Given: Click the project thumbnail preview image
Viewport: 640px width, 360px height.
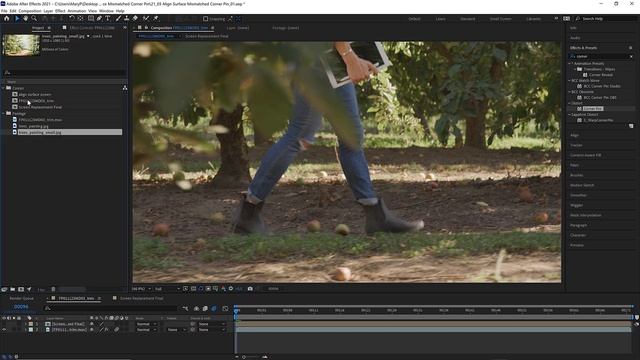Looking at the screenshot, I should click(21, 44).
